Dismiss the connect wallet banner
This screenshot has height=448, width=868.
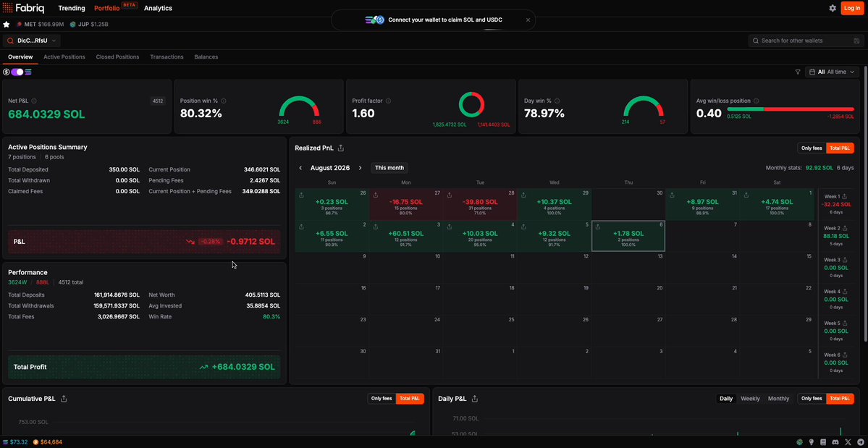[x=528, y=20]
